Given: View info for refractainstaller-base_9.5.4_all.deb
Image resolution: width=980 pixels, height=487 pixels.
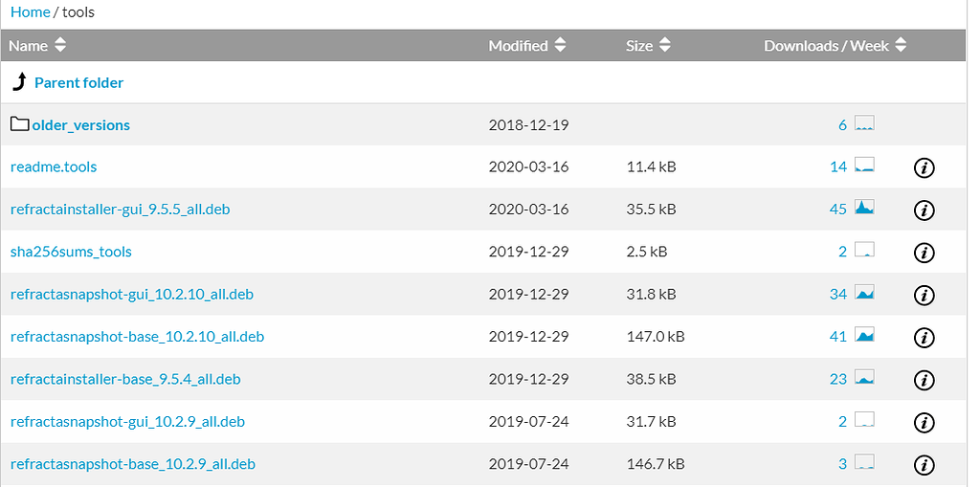Looking at the screenshot, I should tap(924, 380).
